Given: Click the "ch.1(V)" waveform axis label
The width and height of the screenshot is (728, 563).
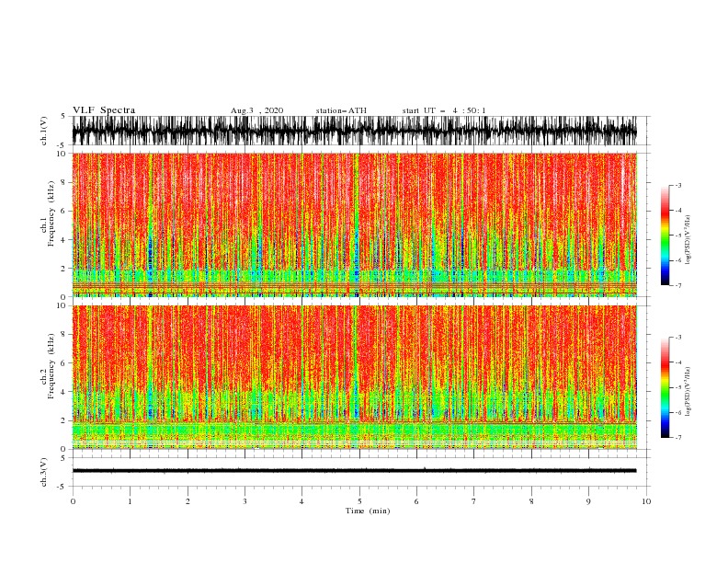Looking at the screenshot, I should coord(44,131).
